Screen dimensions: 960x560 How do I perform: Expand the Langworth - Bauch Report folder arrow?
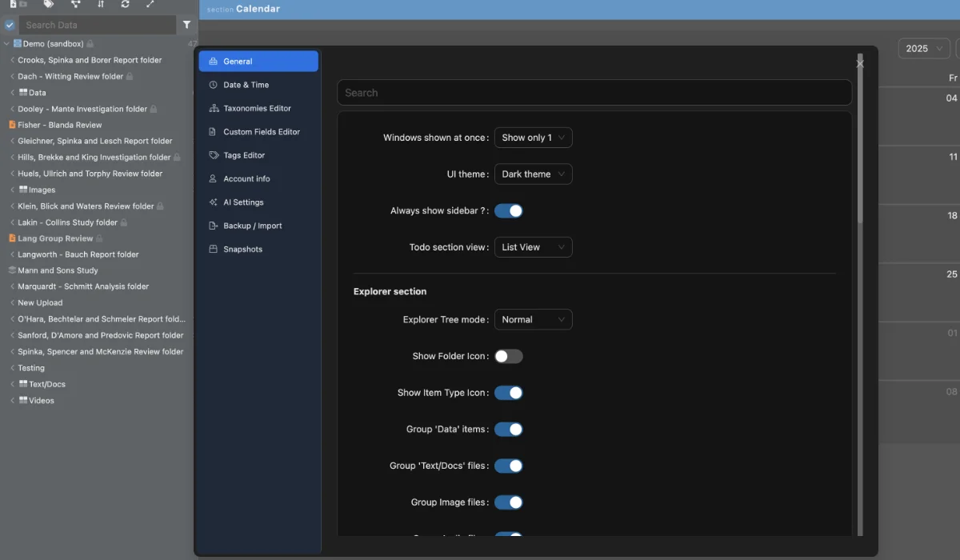[12, 254]
